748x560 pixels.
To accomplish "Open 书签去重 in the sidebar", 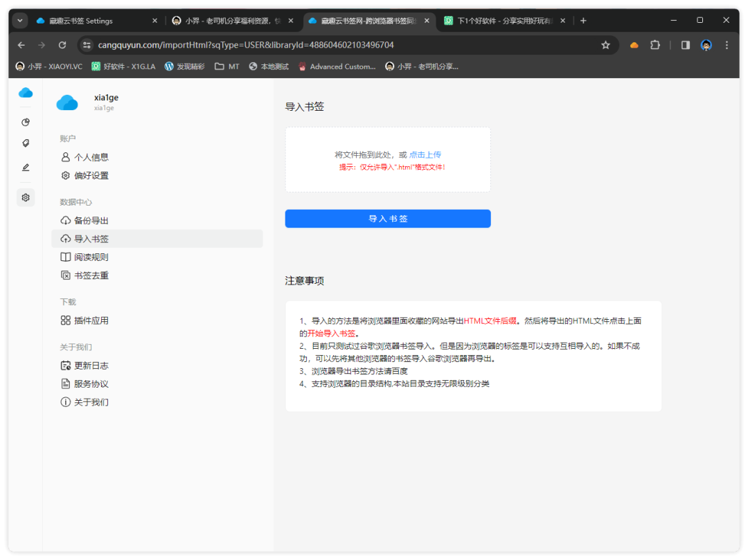I will click(x=91, y=276).
